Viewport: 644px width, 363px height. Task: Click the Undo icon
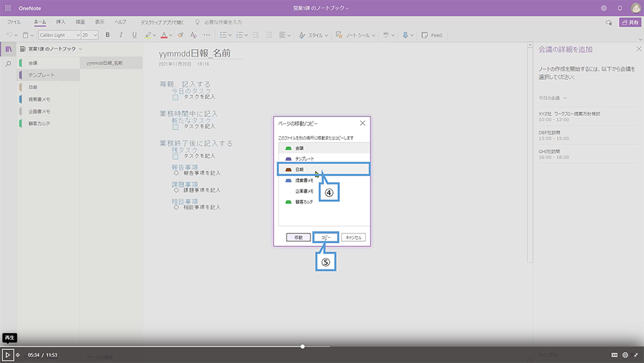[x=9, y=35]
